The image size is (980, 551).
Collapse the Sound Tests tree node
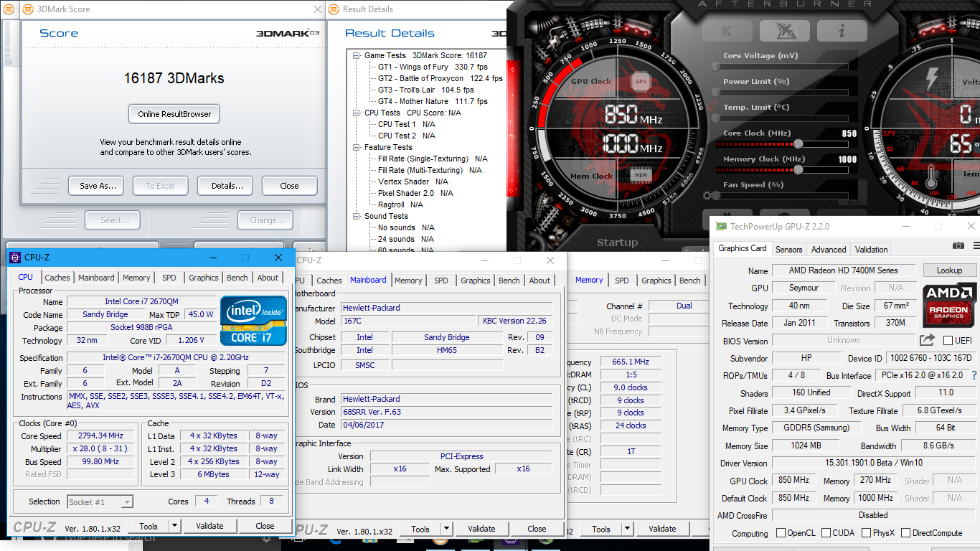click(x=357, y=216)
